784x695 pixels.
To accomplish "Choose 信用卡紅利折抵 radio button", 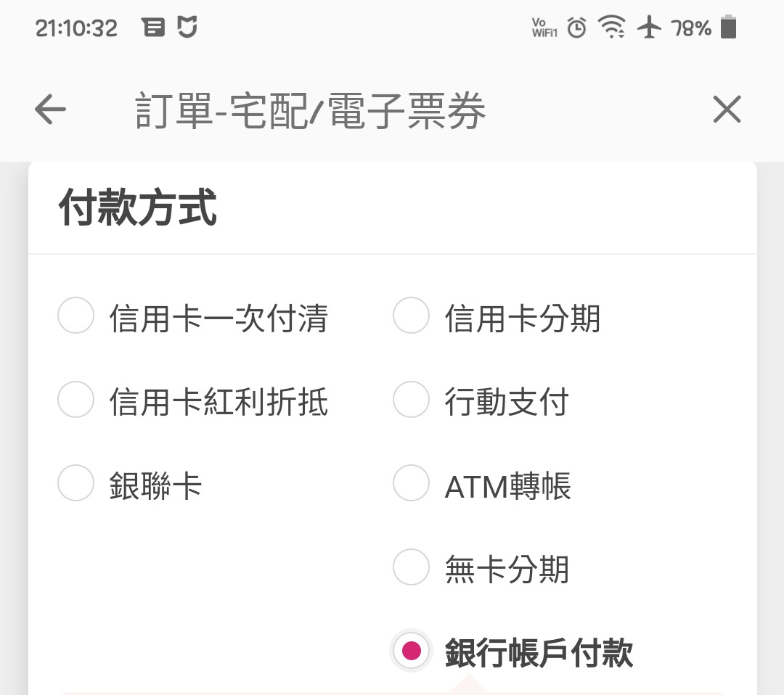I will point(76,400).
